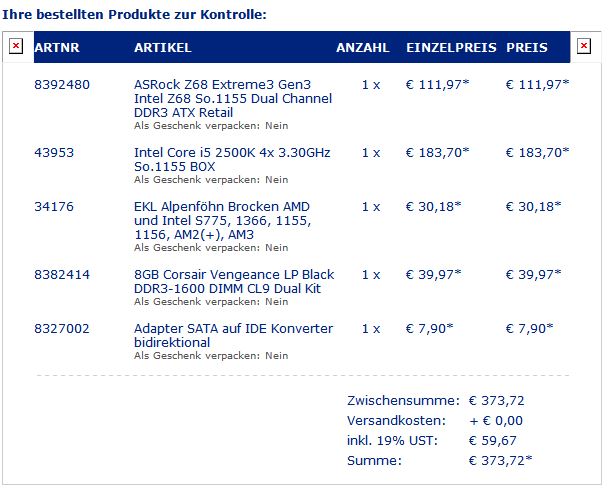Click the Versandkosten value + € 0,00
Viewport: 615px width, 495px height.
496,421
